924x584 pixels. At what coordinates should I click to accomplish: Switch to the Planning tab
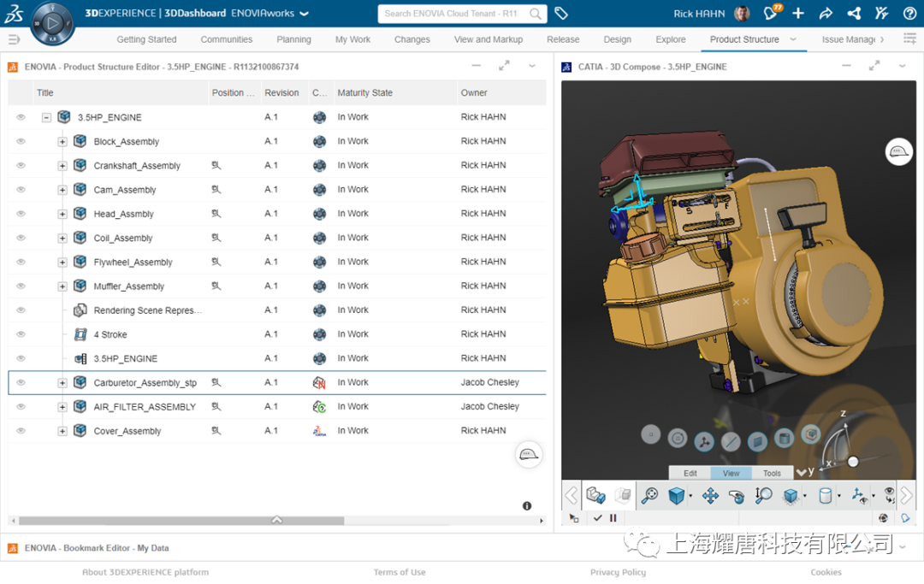[x=293, y=39]
